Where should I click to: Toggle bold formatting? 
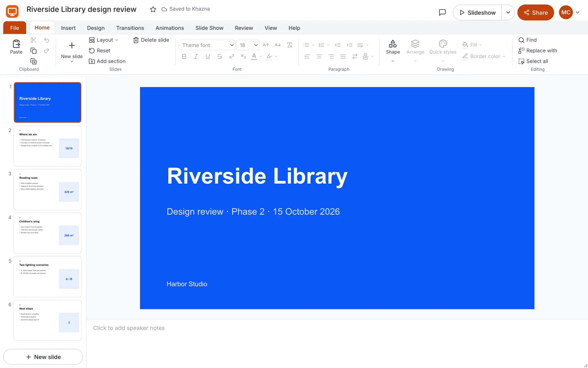[x=184, y=56]
